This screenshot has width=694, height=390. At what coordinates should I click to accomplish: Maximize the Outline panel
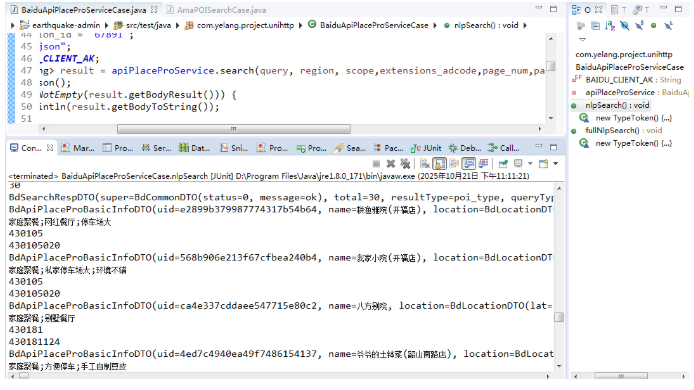[679, 9]
